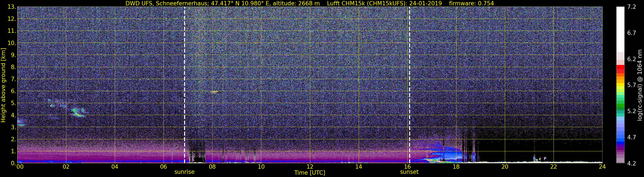Click the height-axis tick label '6.'
The image size is (644, 177).
13,91
